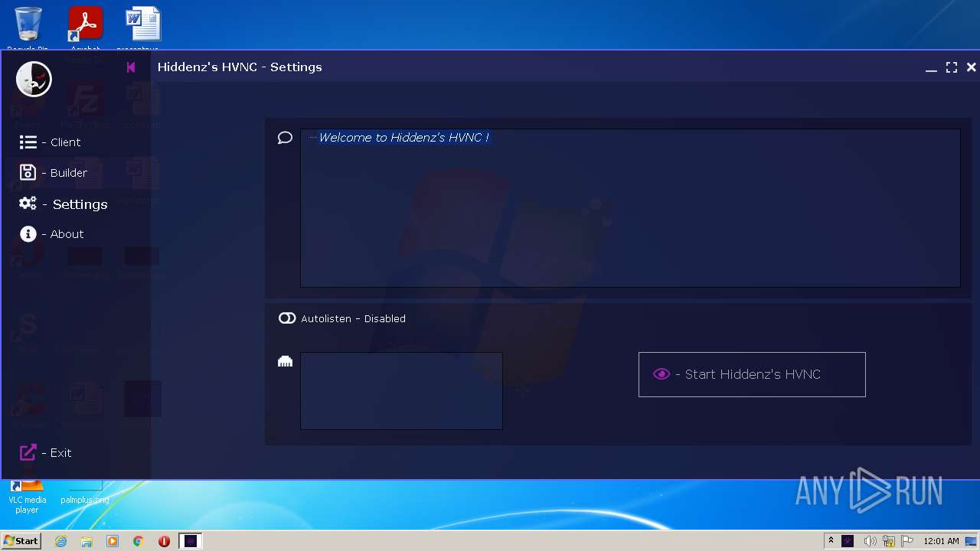Click the Settings gears icon
The height and width of the screenshot is (551, 980).
28,204
